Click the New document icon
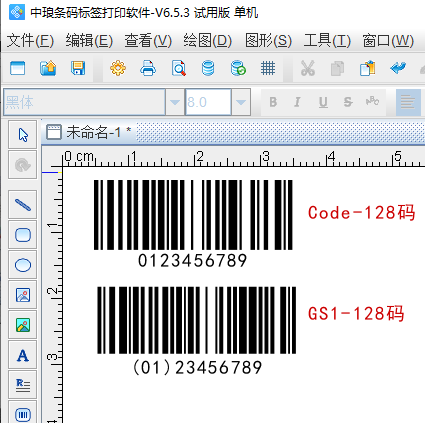This screenshot has height=423, width=425. (18, 68)
